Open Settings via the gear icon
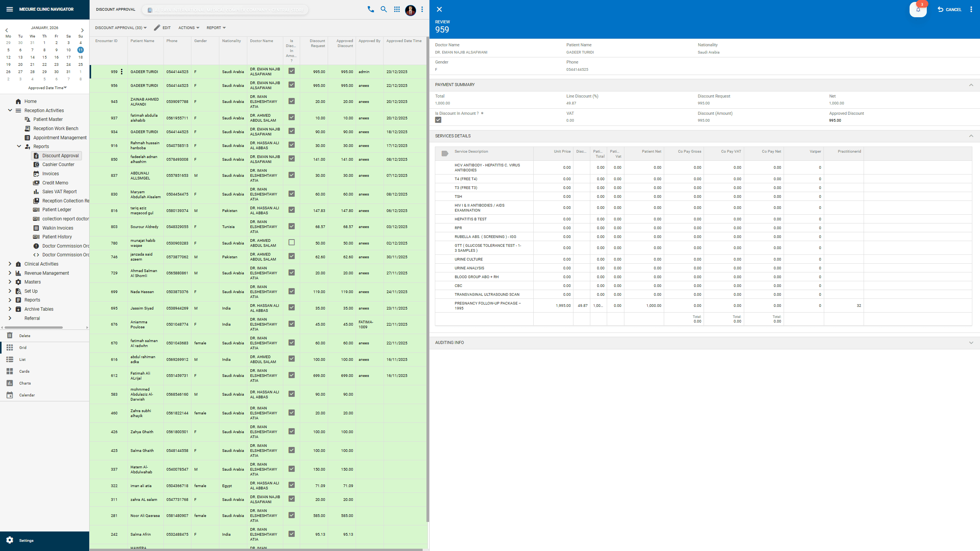 tap(10, 540)
